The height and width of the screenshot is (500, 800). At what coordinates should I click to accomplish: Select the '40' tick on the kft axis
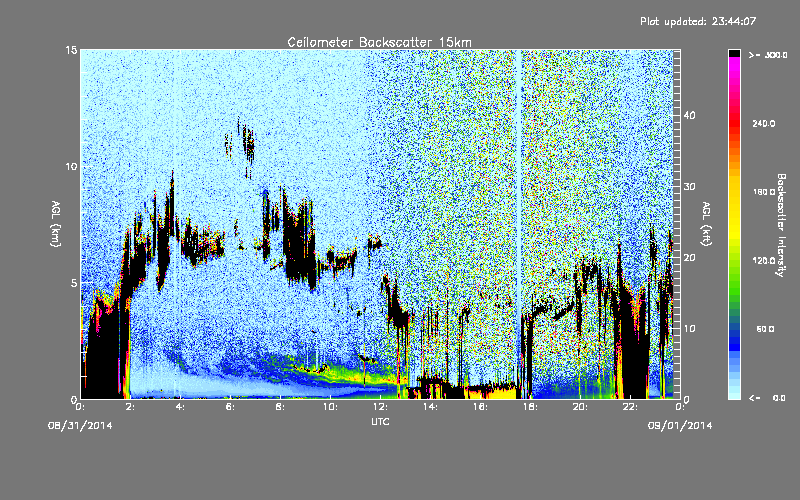tap(689, 115)
